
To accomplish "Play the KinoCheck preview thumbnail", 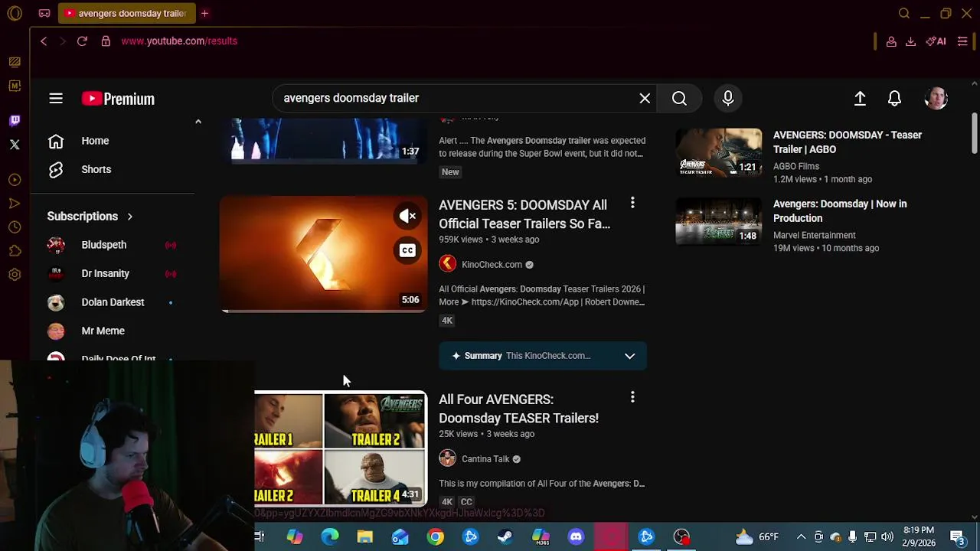I will click(x=324, y=254).
